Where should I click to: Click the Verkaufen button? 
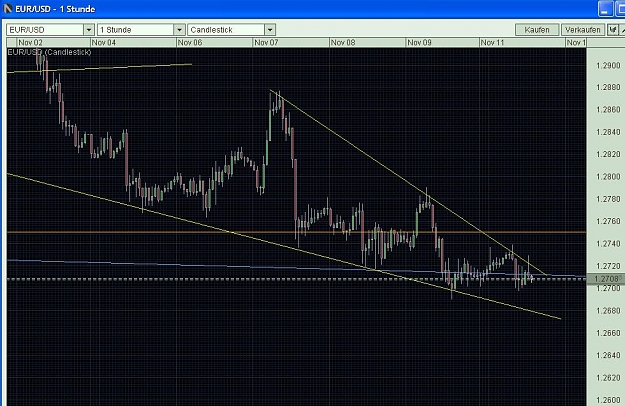click(582, 30)
